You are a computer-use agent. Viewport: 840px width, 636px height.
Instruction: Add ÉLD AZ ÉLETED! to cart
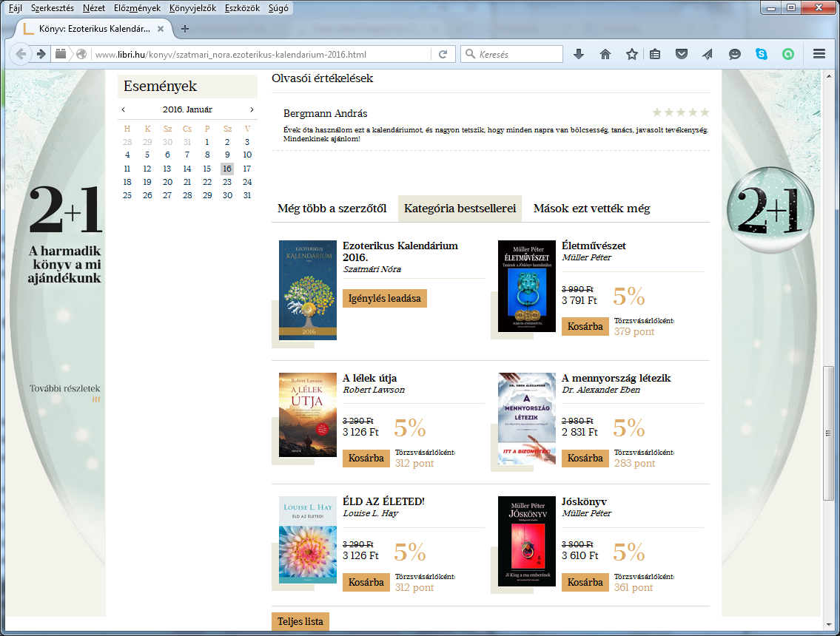click(x=366, y=583)
